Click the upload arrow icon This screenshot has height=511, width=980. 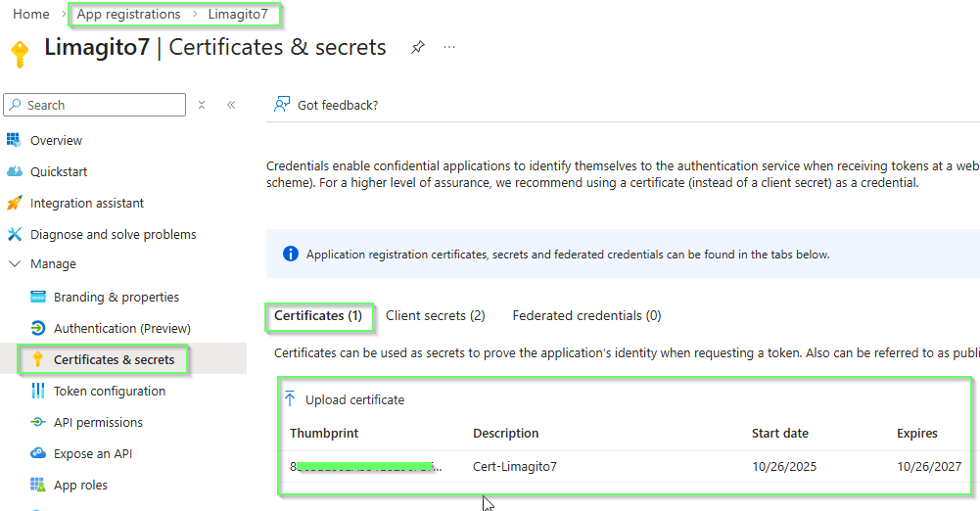290,398
